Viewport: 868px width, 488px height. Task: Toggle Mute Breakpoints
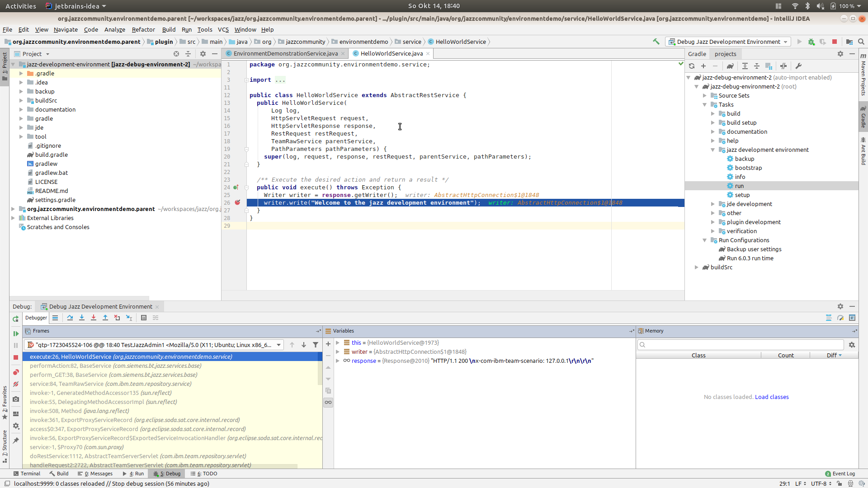[x=16, y=384]
